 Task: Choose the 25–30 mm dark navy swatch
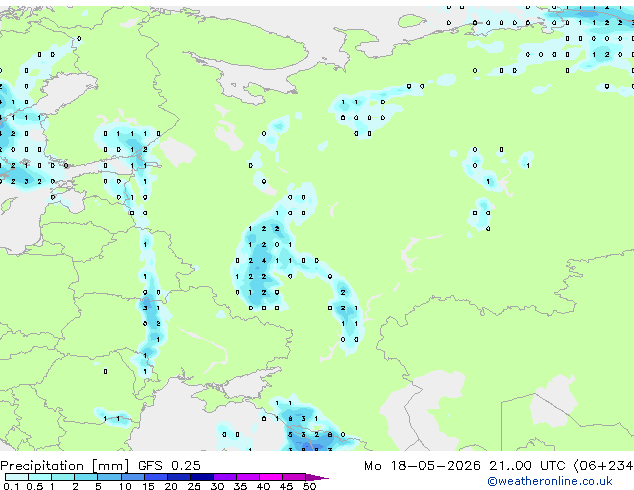point(202,477)
